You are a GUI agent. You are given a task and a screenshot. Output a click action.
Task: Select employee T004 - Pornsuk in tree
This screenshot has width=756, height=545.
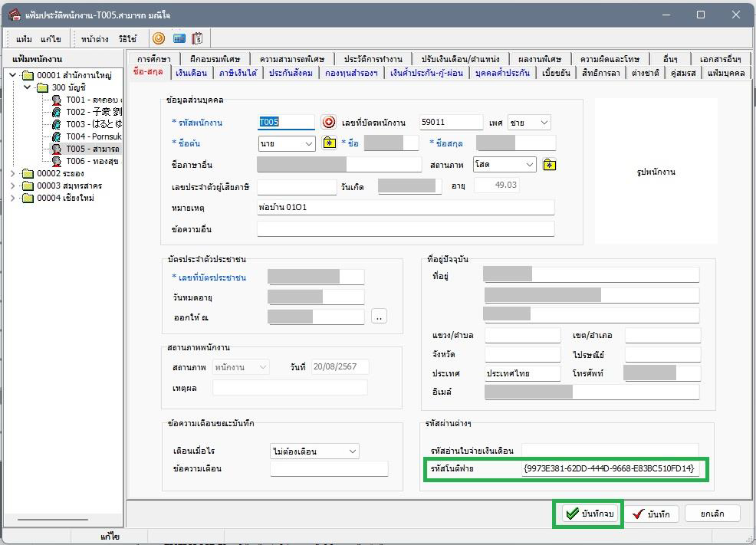tap(92, 136)
